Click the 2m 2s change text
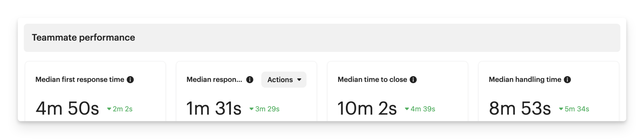644x139 pixels. (x=123, y=109)
